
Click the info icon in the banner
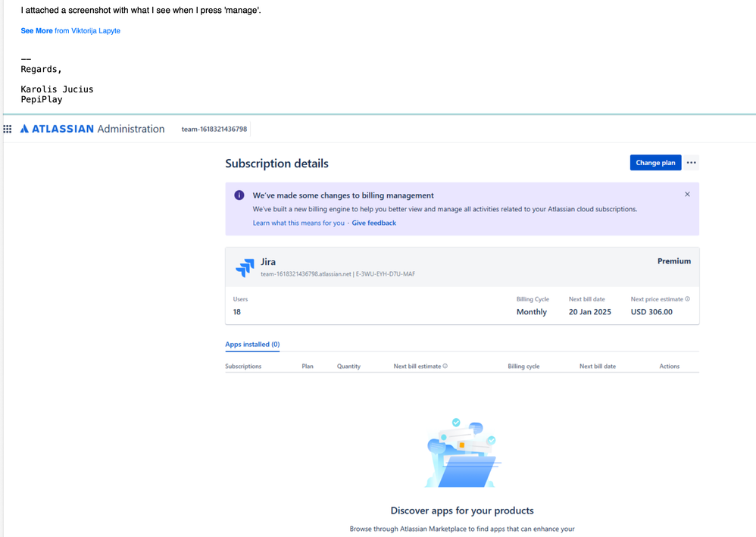pos(239,195)
